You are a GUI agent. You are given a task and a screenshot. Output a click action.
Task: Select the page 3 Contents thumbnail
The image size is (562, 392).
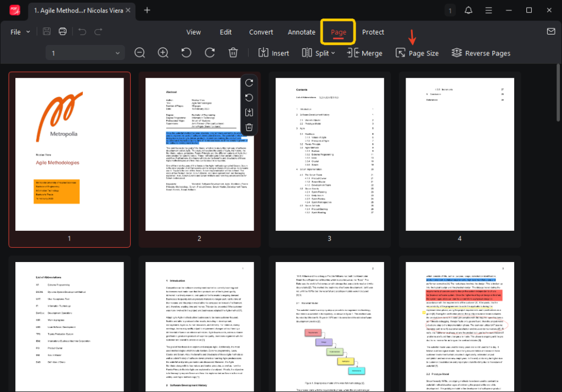pyautogui.click(x=329, y=154)
